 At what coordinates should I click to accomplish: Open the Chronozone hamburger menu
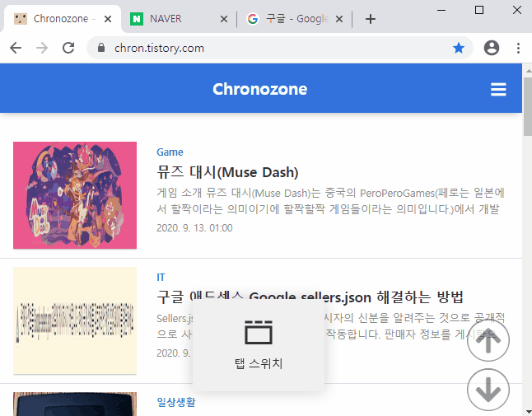click(x=498, y=89)
